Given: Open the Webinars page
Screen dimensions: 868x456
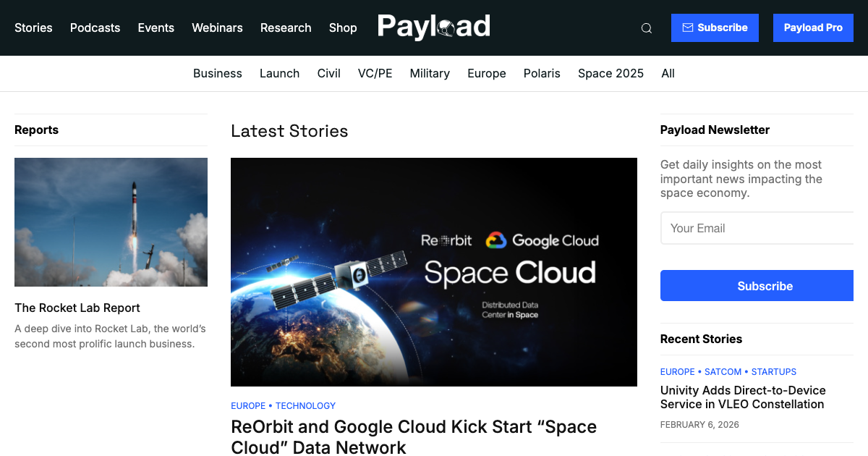Looking at the screenshot, I should pos(217,28).
